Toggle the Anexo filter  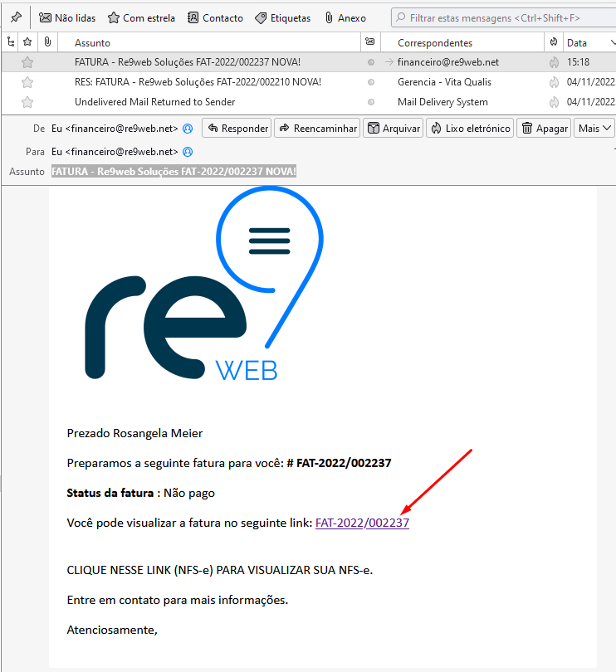345,18
